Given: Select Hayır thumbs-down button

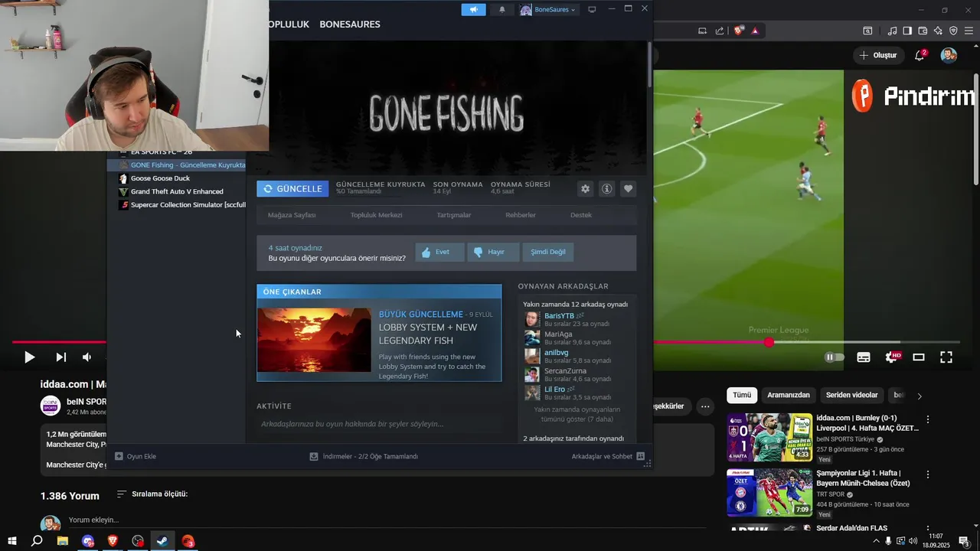Looking at the screenshot, I should tap(492, 252).
